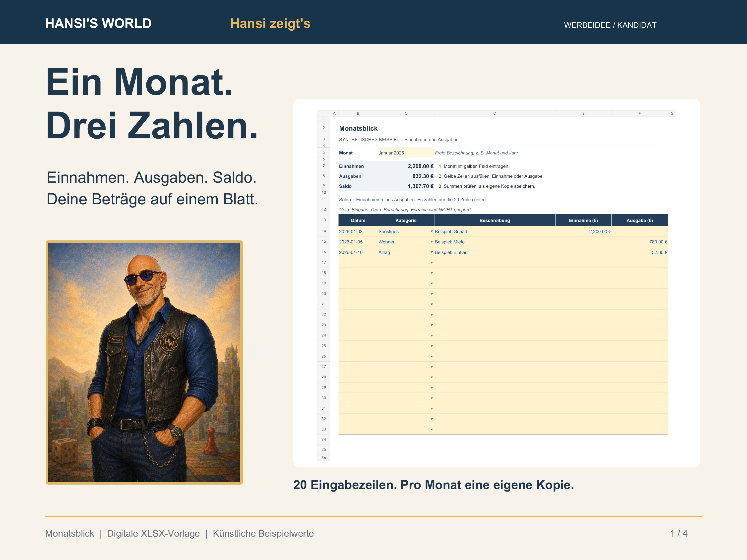Open the Kategorie dropdown for Sonstiges row
Viewport: 747px width, 560px height.
tap(432, 231)
